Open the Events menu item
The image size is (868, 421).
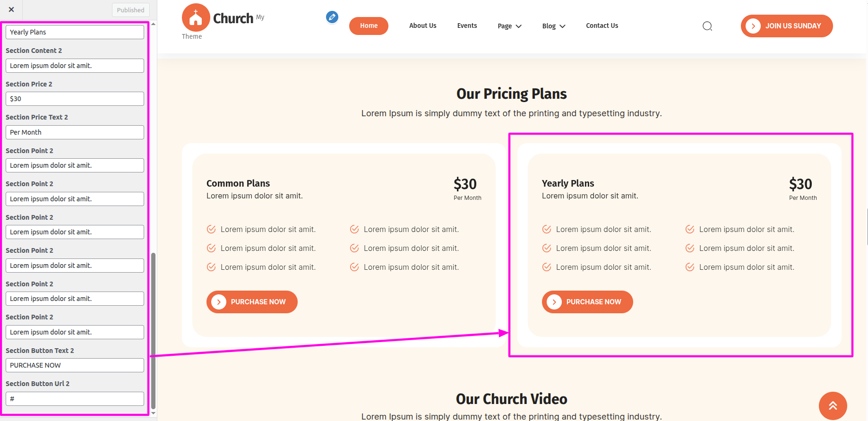click(467, 26)
